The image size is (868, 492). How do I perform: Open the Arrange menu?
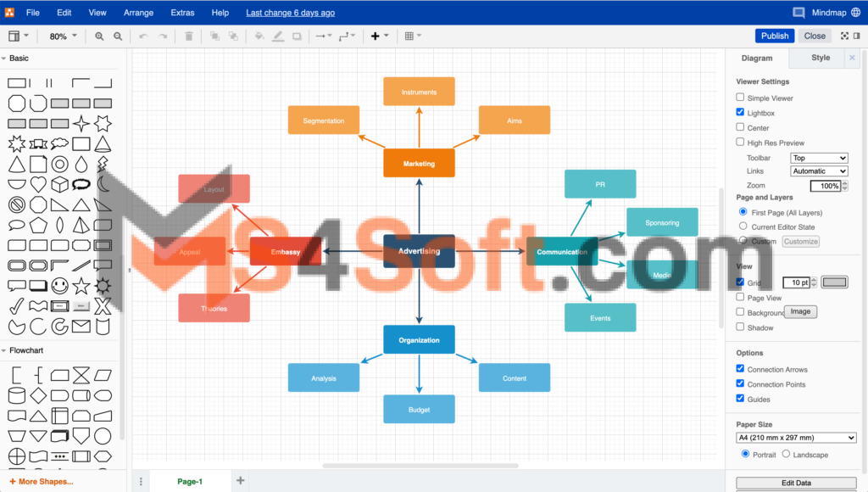tap(138, 13)
